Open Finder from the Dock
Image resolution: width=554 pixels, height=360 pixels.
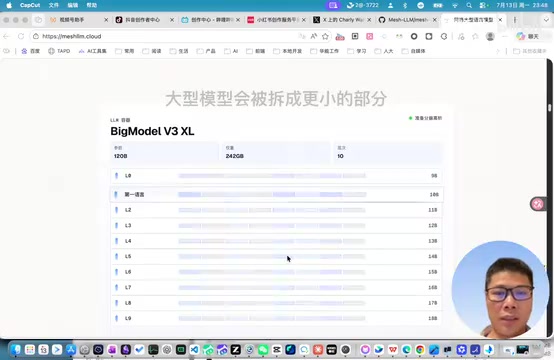pos(16,350)
